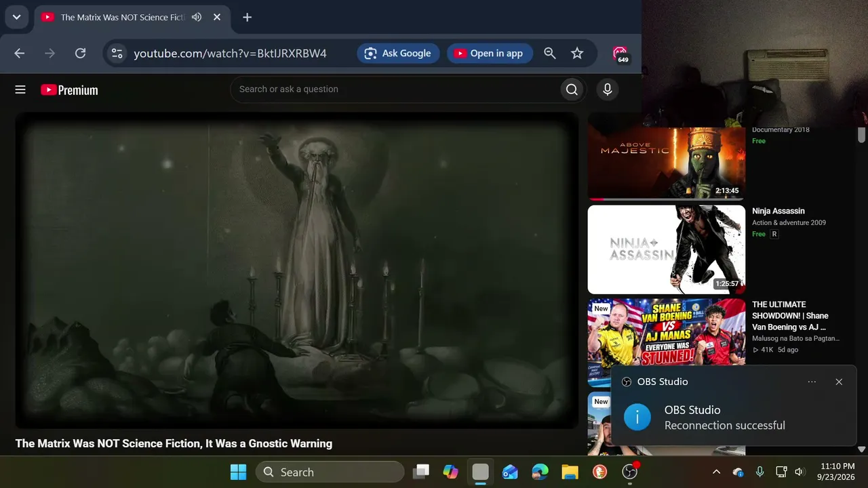
Task: Click the OBS "Reconnection successful" message
Action: coord(724,426)
